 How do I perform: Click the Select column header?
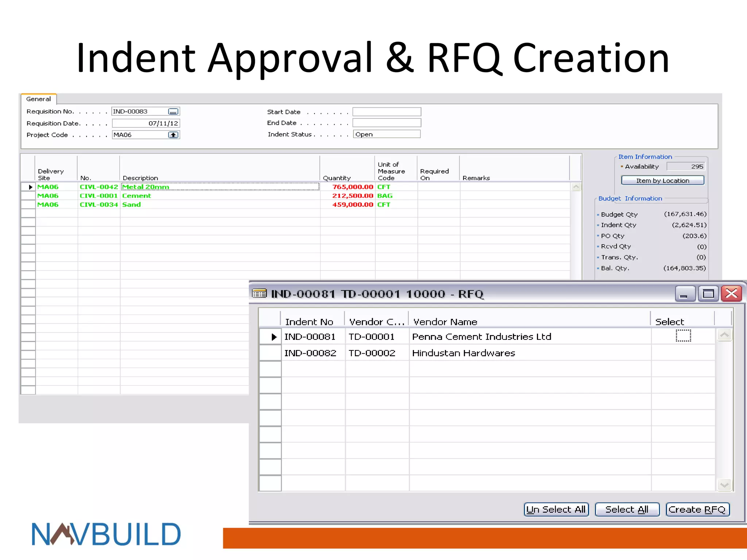point(682,319)
